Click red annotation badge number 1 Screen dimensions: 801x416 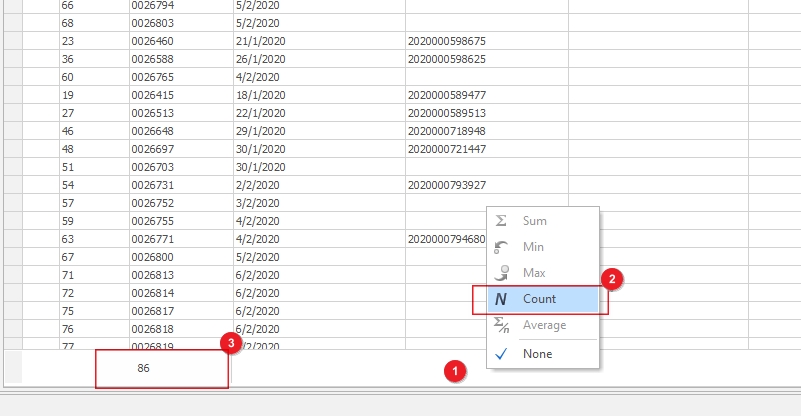pyautogui.click(x=455, y=372)
